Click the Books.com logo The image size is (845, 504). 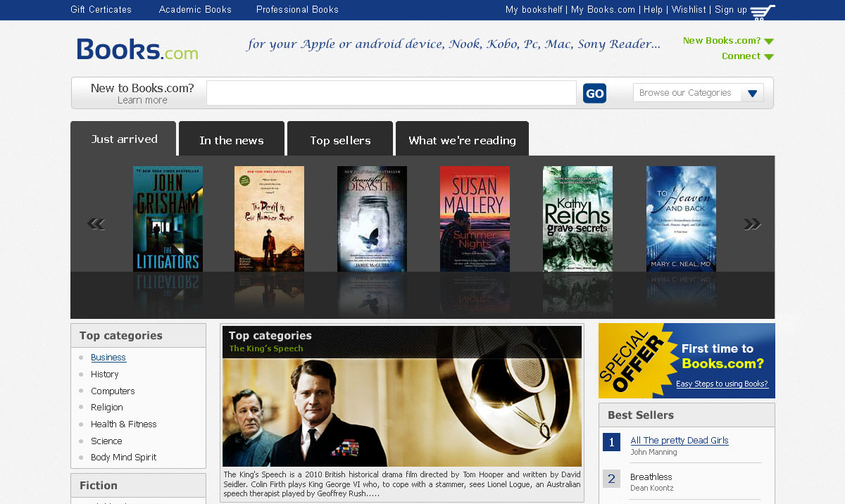pos(137,49)
